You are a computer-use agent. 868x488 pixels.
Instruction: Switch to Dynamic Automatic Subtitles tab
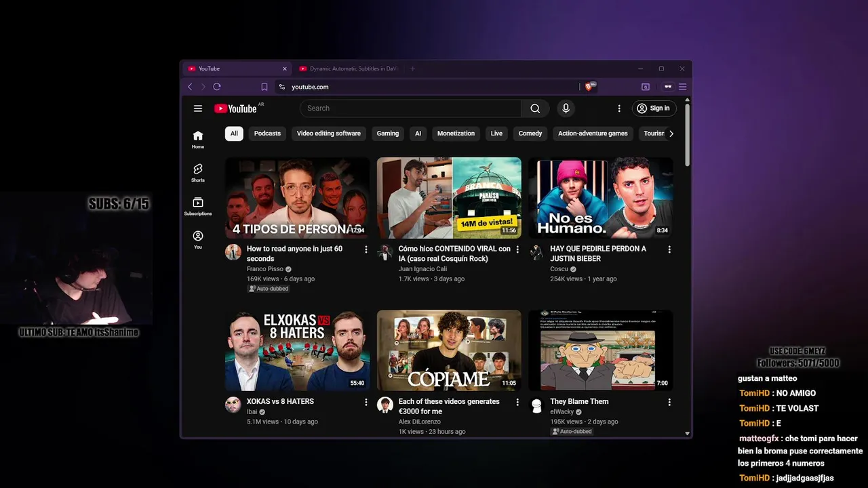tap(348, 68)
